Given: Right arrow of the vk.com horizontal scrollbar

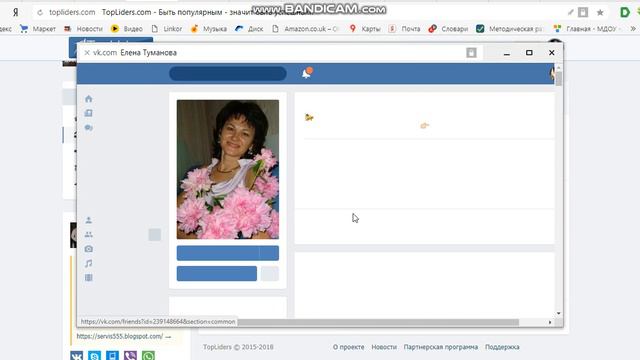Looking at the screenshot, I should click(550, 322).
